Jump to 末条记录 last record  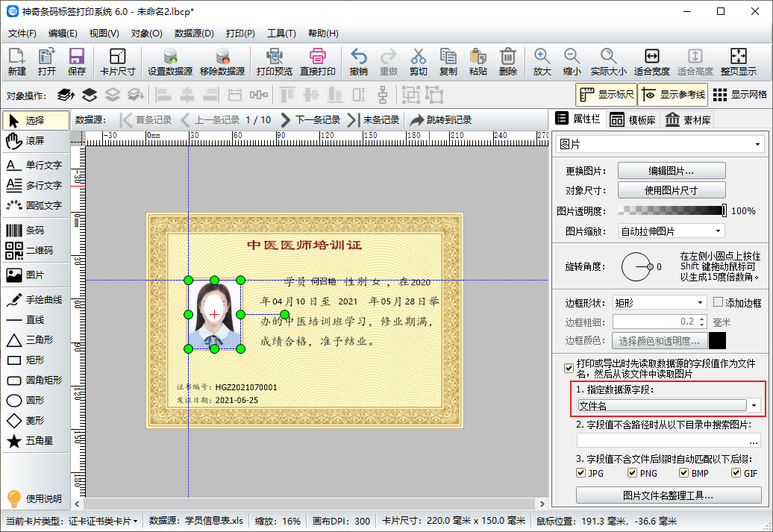[373, 120]
